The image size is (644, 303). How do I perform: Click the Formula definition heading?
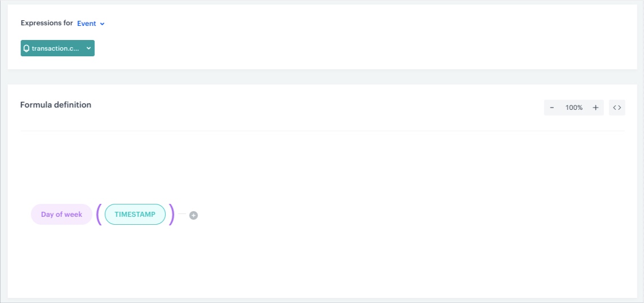(x=56, y=105)
